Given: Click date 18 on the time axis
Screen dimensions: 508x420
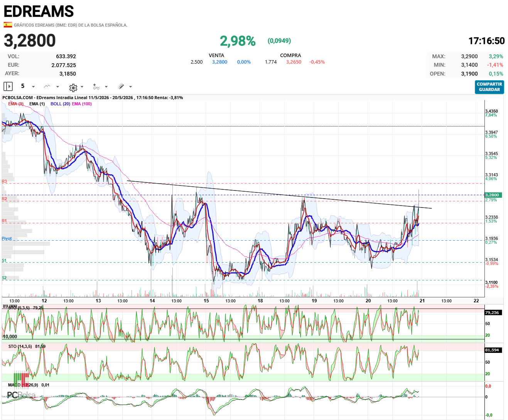Looking at the screenshot, I should coord(260,301).
